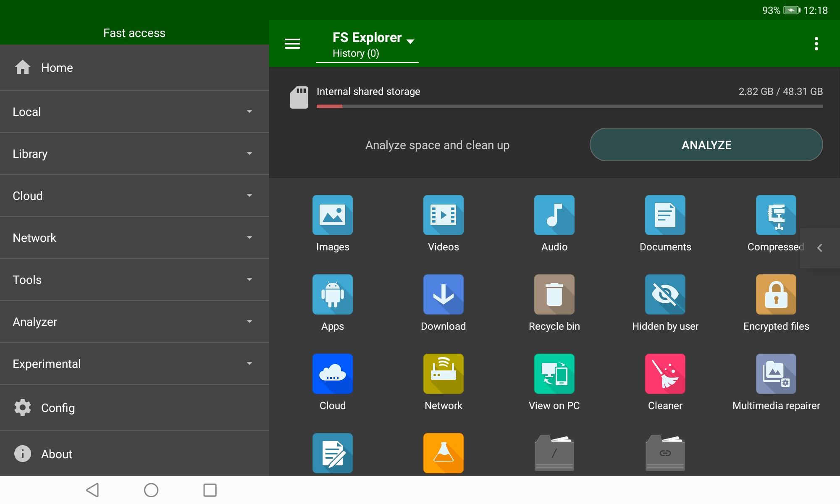This screenshot has height=504, width=840.
Task: Go to Home in sidebar
Action: 134,68
